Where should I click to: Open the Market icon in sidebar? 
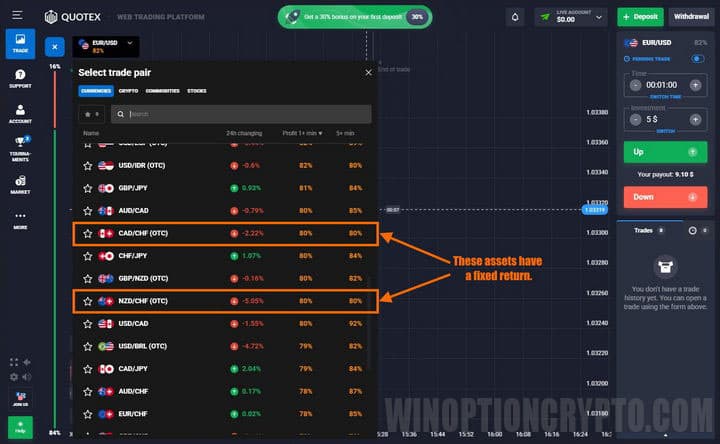[20, 183]
